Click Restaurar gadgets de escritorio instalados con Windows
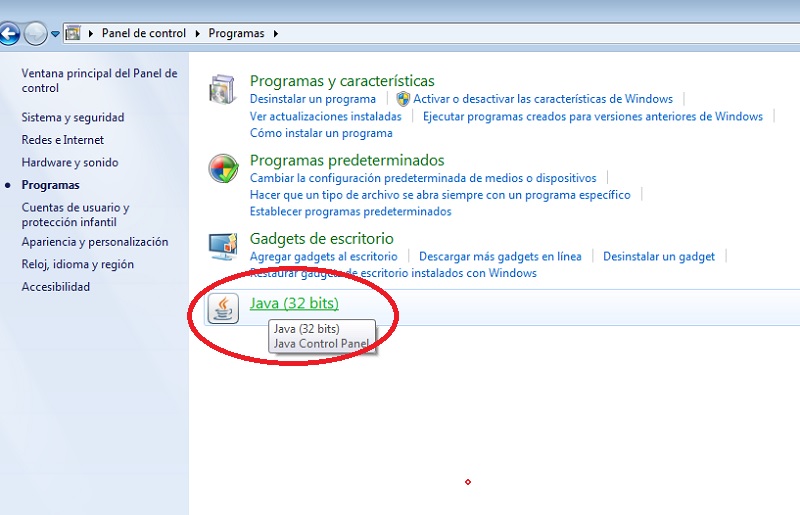This screenshot has height=515, width=800. (x=393, y=273)
